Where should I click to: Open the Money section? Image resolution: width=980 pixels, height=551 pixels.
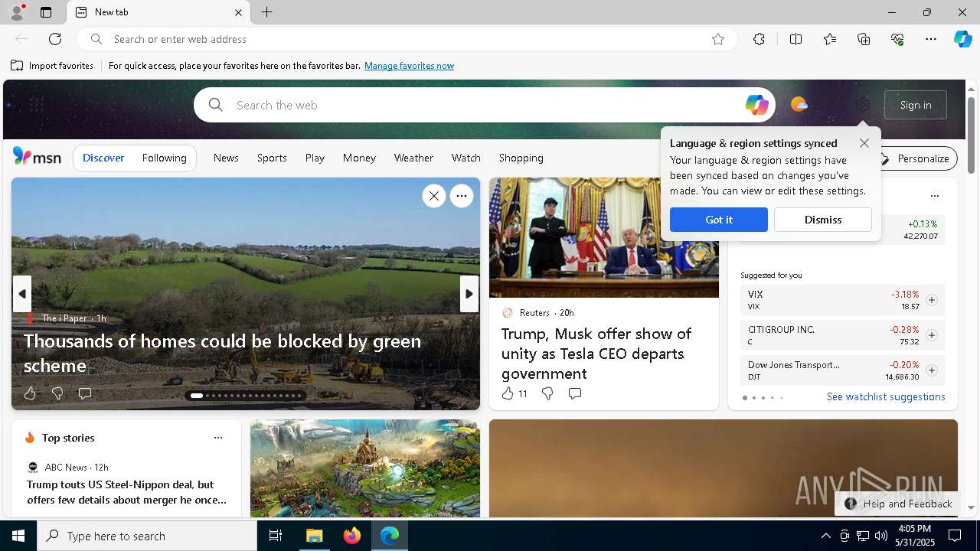[359, 158]
